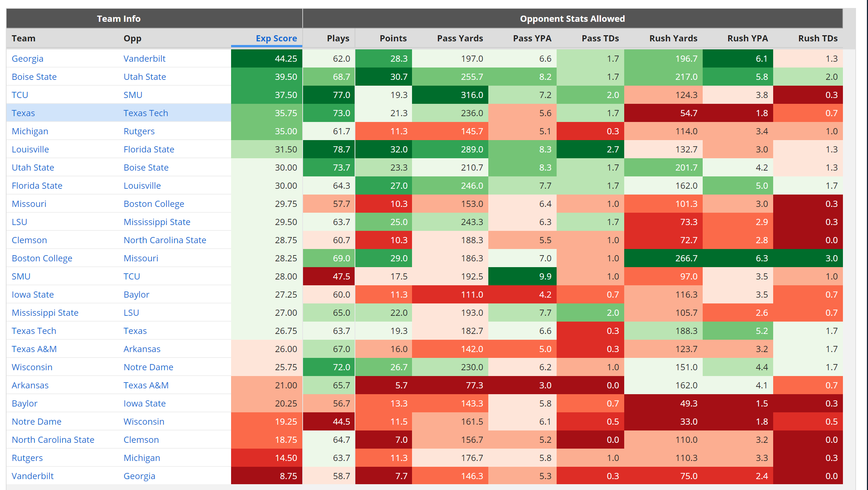This screenshot has height=490, width=868.
Task: Open the Michigan team link
Action: [x=30, y=131]
